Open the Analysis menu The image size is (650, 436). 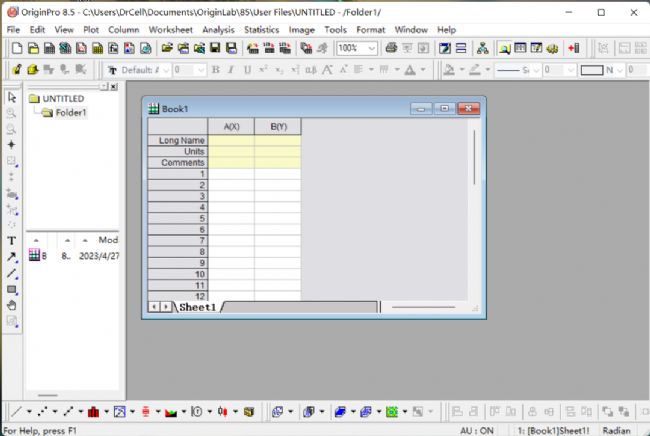pyautogui.click(x=218, y=30)
